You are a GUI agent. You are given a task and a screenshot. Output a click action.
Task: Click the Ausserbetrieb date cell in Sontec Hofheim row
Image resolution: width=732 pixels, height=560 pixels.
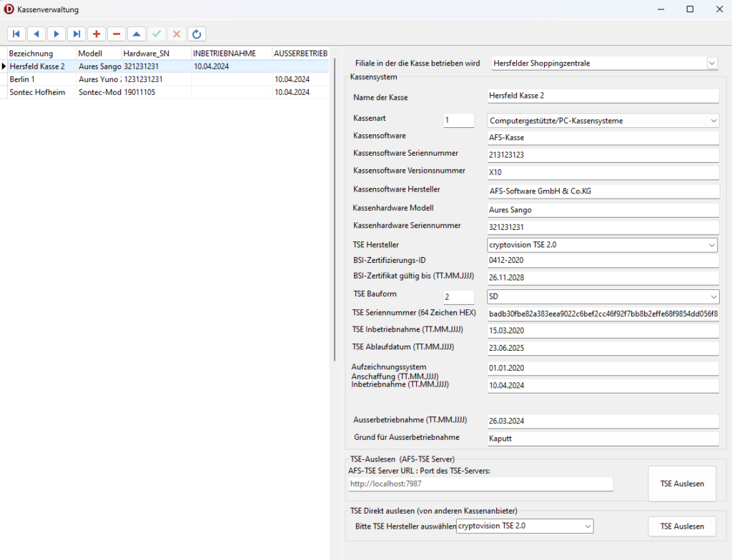(301, 92)
